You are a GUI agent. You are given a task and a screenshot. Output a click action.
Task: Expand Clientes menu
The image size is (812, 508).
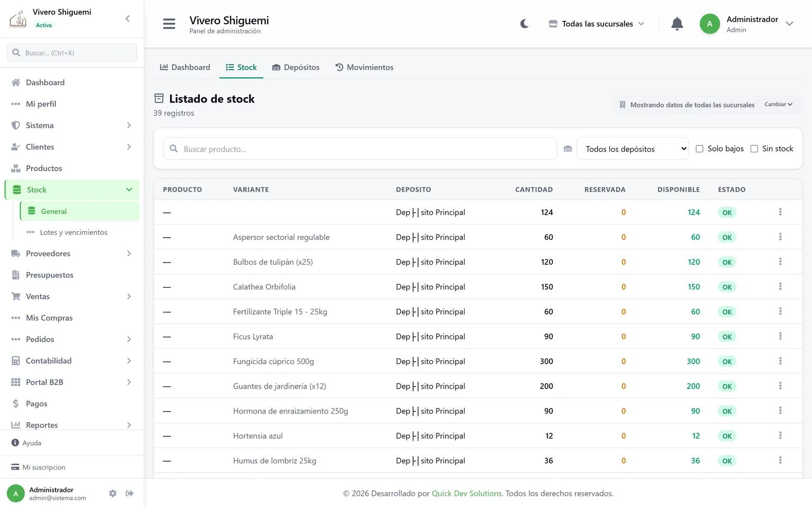click(x=72, y=147)
